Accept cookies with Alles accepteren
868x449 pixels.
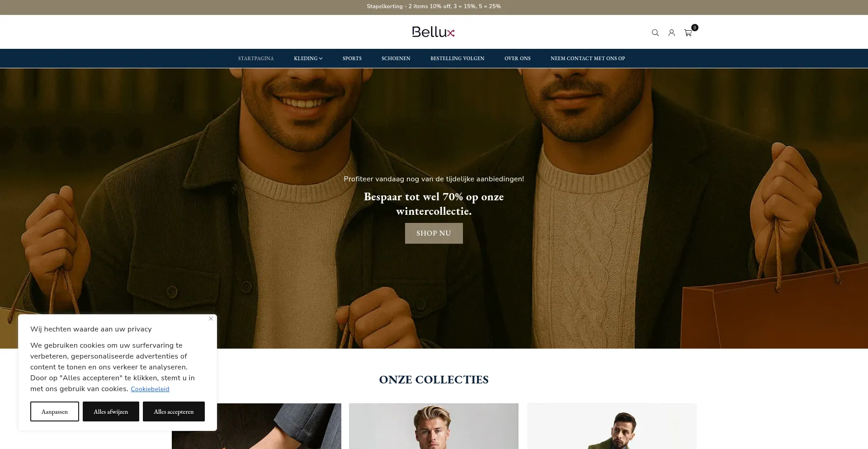click(x=174, y=411)
